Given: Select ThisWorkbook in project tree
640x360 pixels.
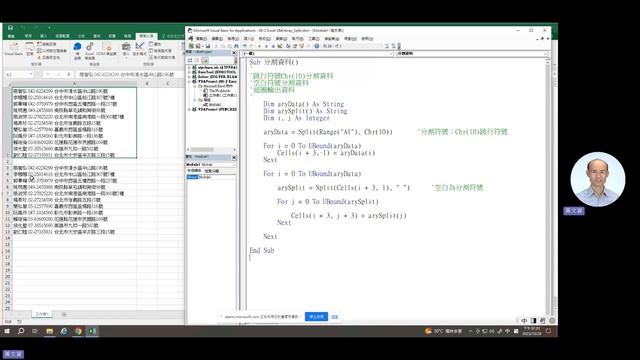Looking at the screenshot, I should pos(219,91).
